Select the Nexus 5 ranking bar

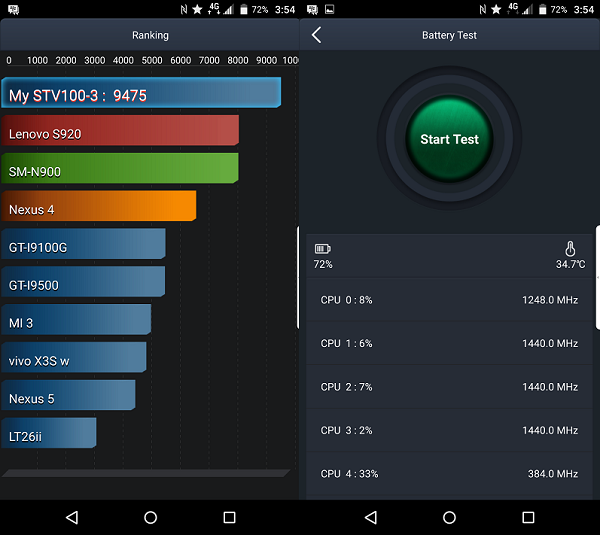[68, 395]
